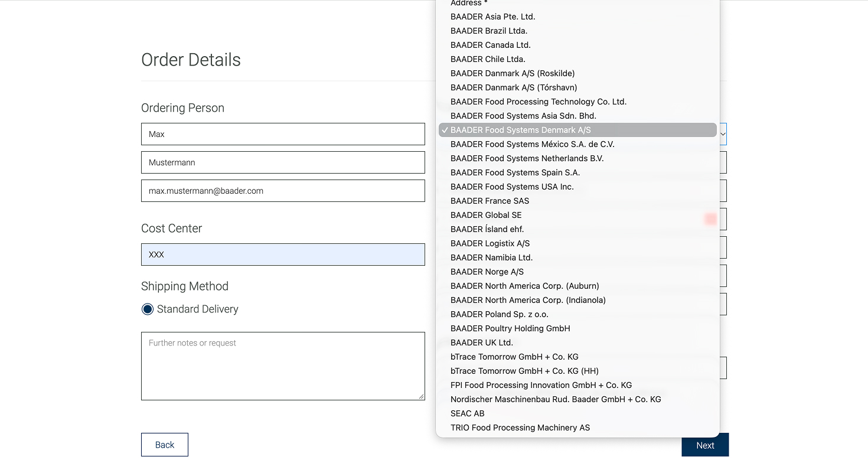This screenshot has height=473, width=868.
Task: Focus the first name field containing Max
Action: click(283, 134)
